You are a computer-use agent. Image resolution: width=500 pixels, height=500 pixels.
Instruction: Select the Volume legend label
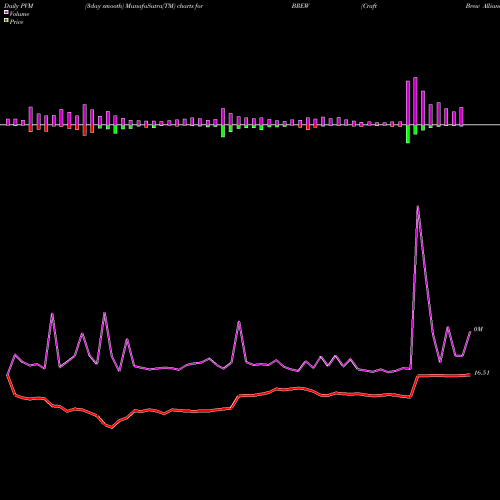19,14
